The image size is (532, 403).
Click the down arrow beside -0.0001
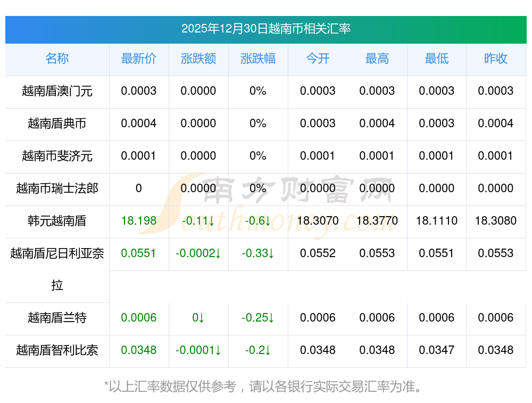coord(218,350)
